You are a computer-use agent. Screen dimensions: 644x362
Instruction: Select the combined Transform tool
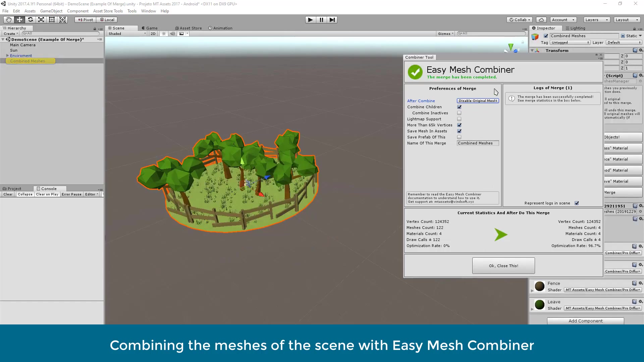(62, 20)
